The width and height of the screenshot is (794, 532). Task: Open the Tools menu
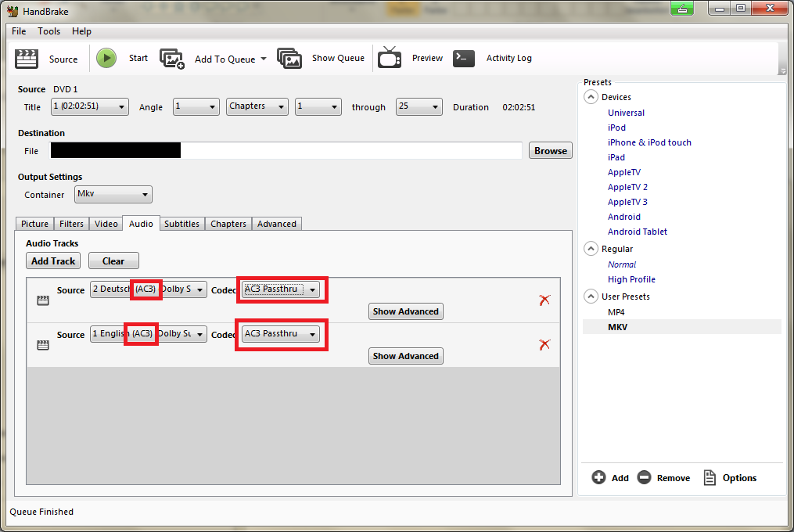[49, 31]
